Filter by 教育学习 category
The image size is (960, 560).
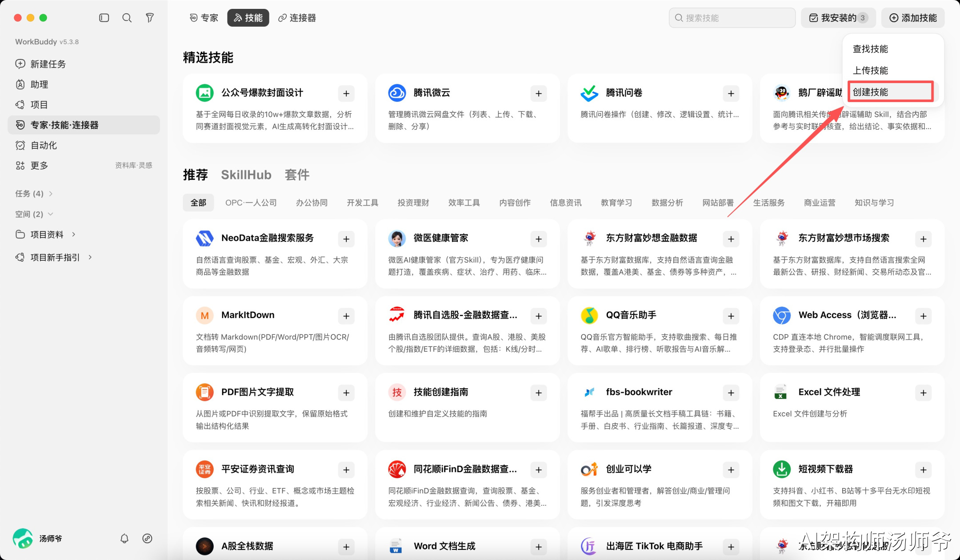[616, 203]
